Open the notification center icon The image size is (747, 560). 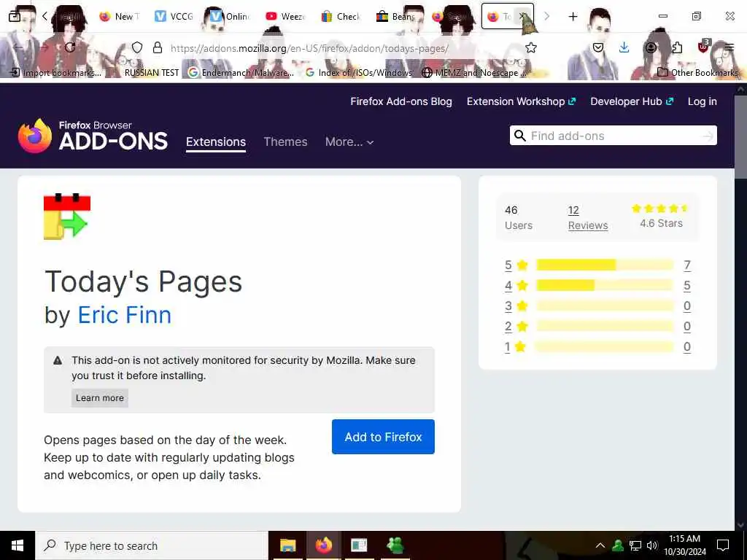point(723,545)
